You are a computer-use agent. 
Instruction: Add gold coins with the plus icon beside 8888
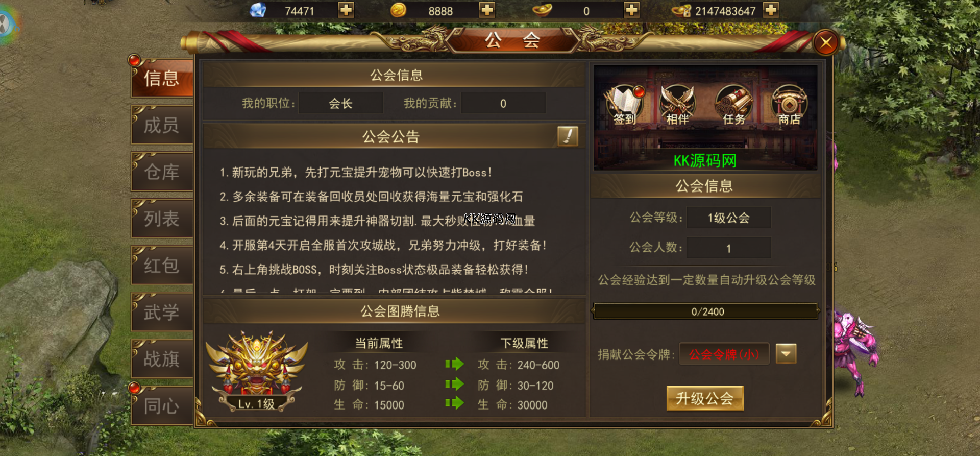(x=487, y=10)
